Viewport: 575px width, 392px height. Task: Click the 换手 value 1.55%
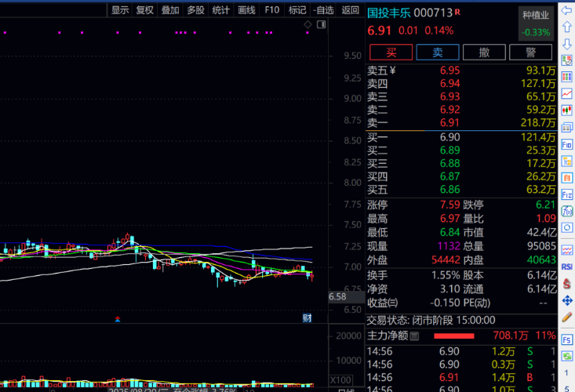pos(446,275)
